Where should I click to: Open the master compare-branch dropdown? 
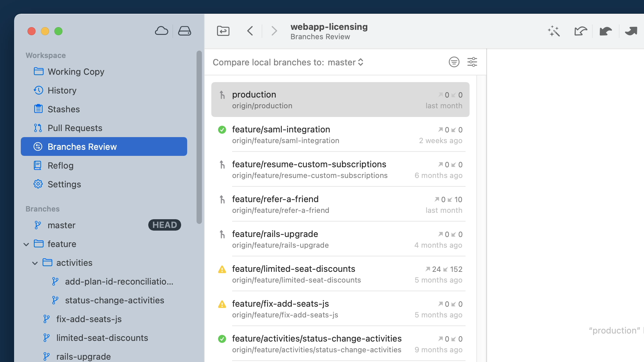pos(345,62)
